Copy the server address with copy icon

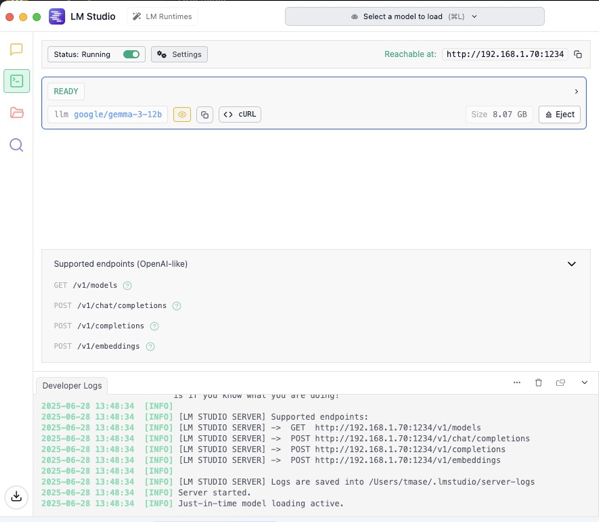(x=578, y=54)
